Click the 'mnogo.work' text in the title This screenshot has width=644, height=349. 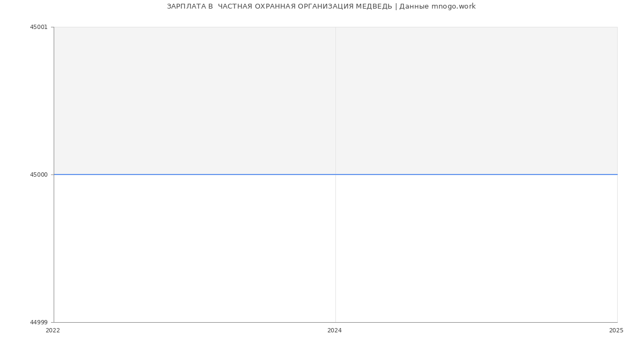[453, 6]
